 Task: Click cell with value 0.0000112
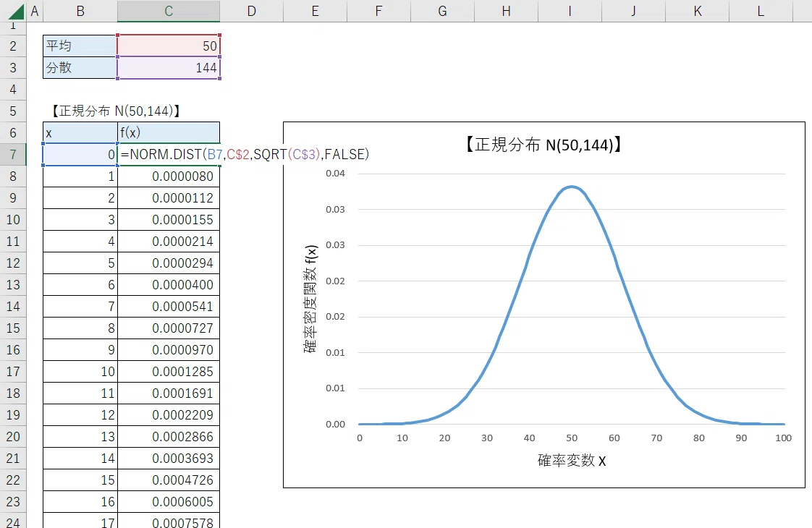[169, 197]
